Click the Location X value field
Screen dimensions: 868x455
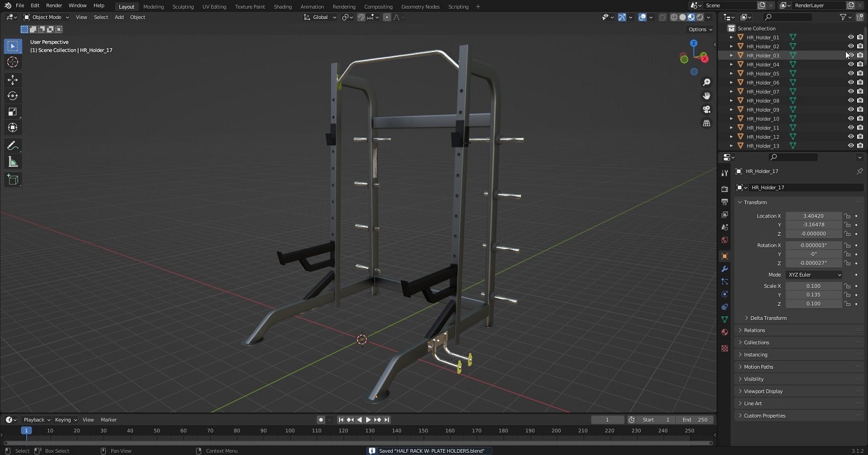coord(813,216)
